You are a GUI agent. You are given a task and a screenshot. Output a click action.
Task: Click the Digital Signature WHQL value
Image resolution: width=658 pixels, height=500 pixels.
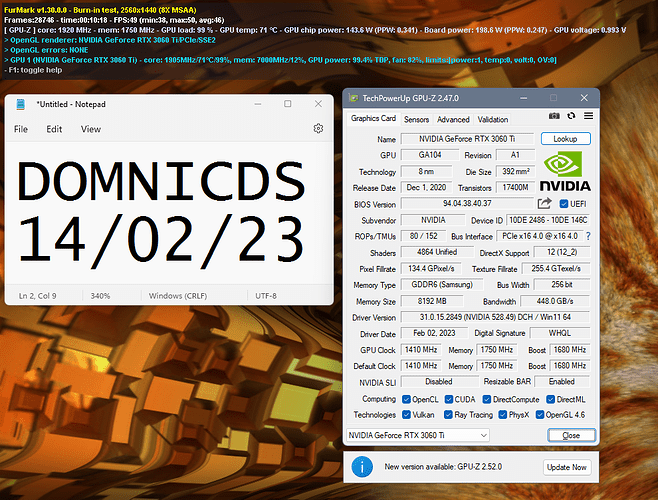click(x=559, y=333)
